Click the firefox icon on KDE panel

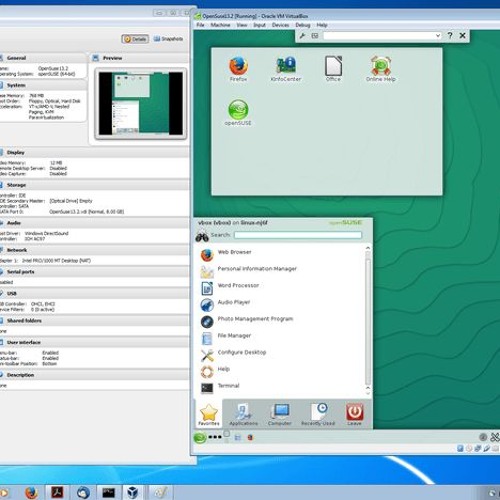[x=250, y=437]
